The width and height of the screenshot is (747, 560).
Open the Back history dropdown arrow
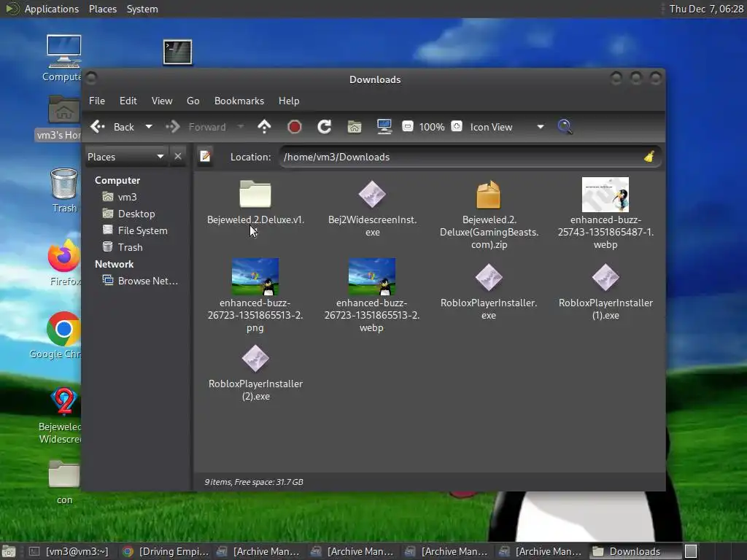click(x=149, y=127)
